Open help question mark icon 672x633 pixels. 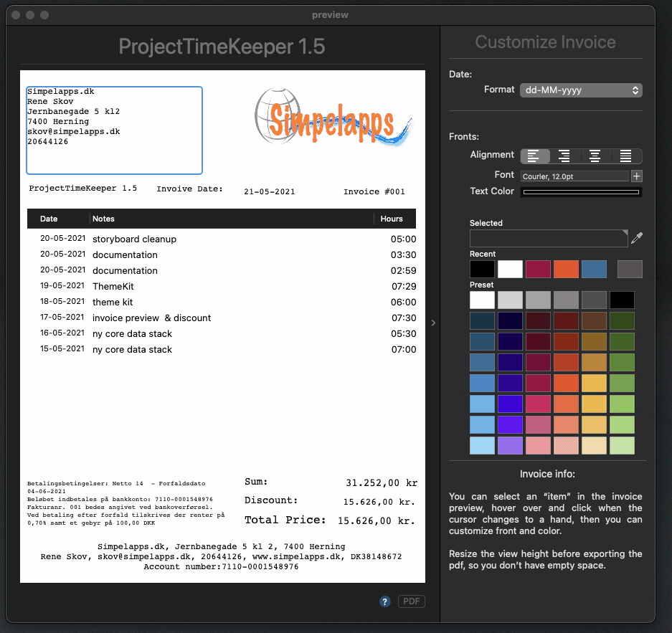[x=385, y=602]
